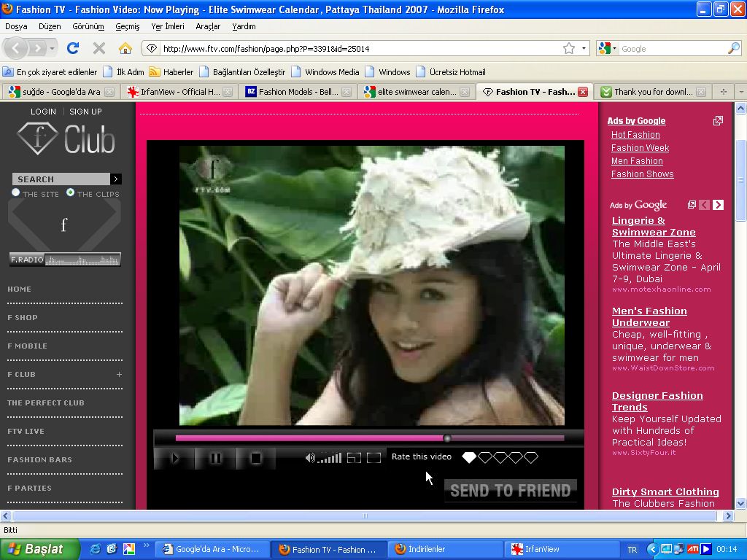The height and width of the screenshot is (560, 747).
Task: Stop the video playback
Action: [256, 458]
